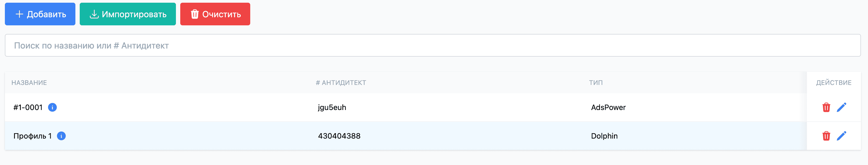
Task: Open info tooltip for profile #1-0001
Action: point(53,108)
